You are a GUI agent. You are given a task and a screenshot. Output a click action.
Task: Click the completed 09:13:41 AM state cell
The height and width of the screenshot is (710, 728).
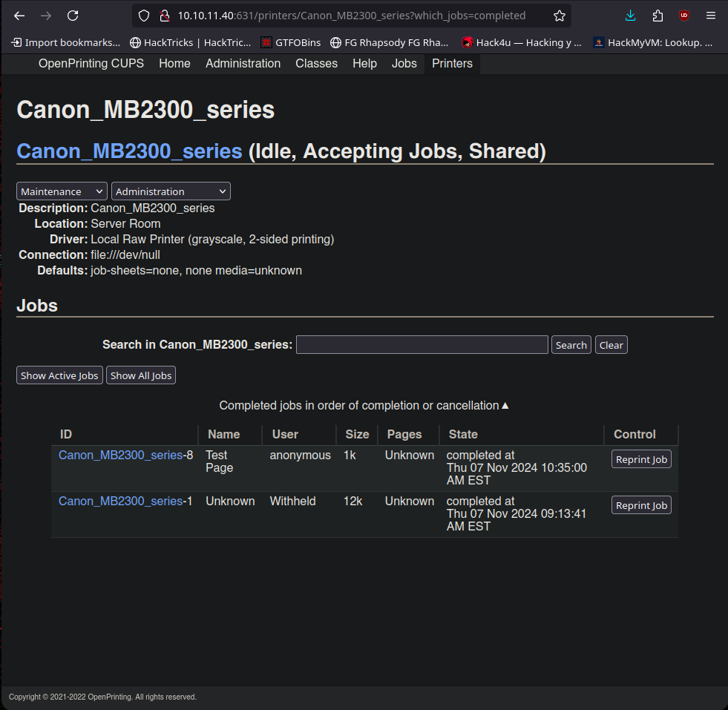[x=517, y=513]
